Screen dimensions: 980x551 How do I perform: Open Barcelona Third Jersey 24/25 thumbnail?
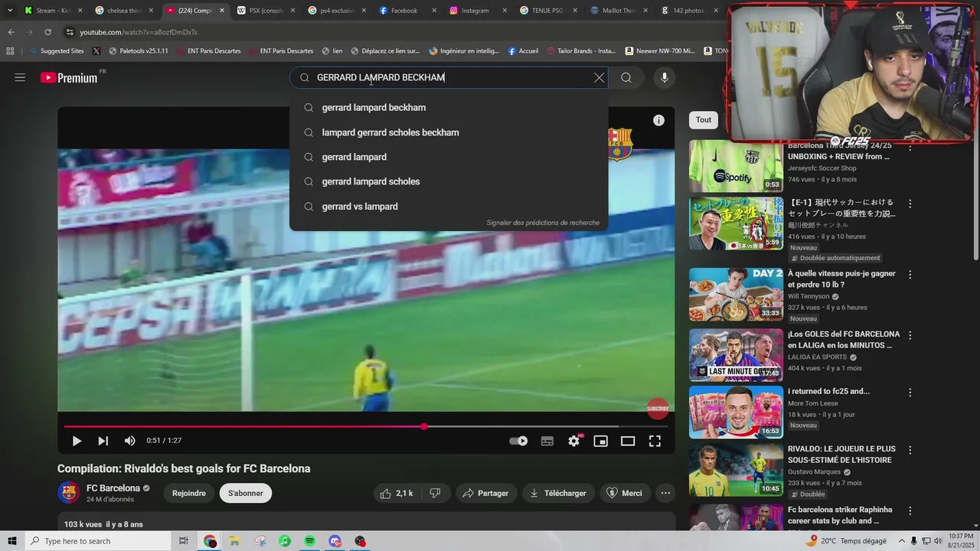click(x=736, y=166)
